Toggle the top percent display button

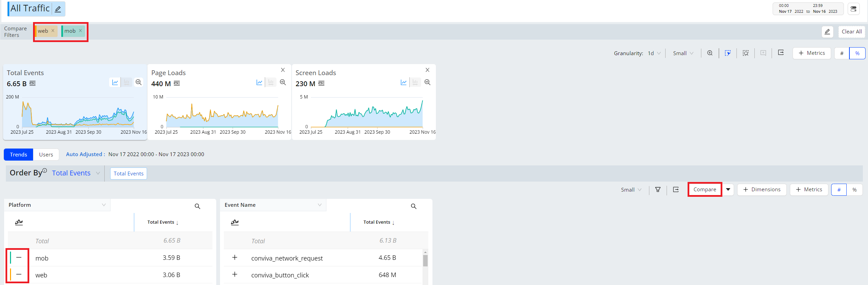pyautogui.click(x=857, y=53)
